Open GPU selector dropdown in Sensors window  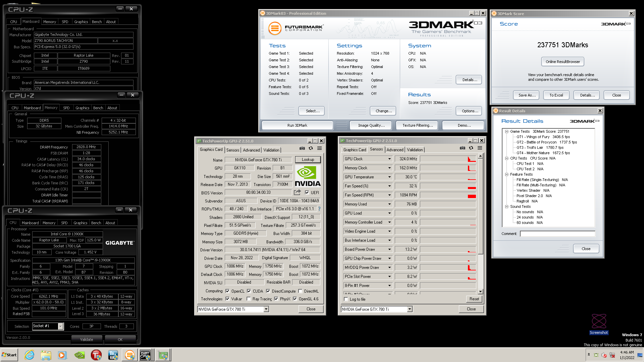[410, 309]
